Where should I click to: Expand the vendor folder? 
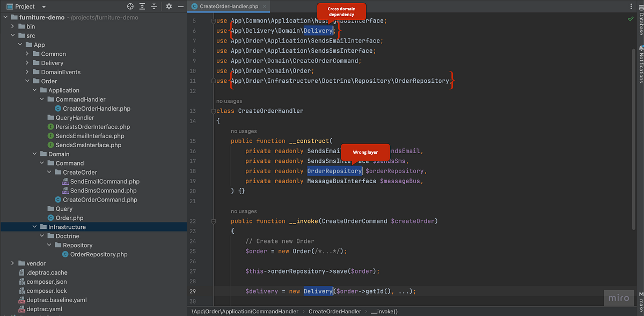(12, 263)
